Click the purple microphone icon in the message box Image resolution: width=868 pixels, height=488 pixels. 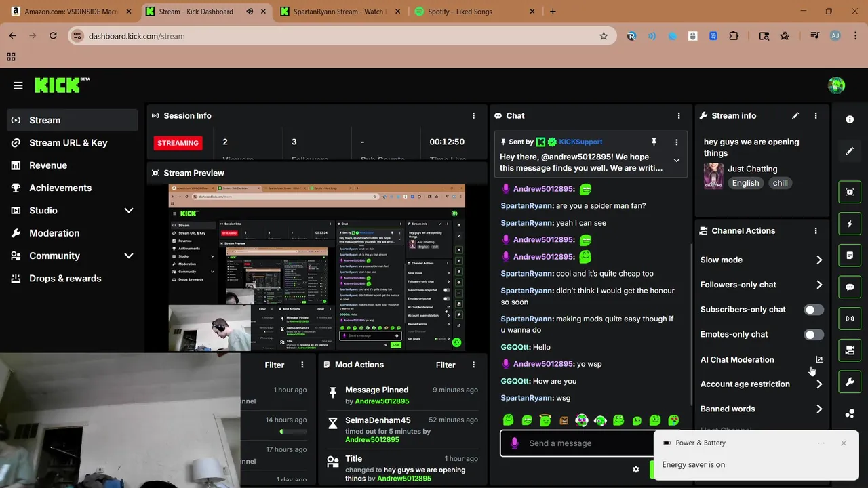(x=515, y=443)
